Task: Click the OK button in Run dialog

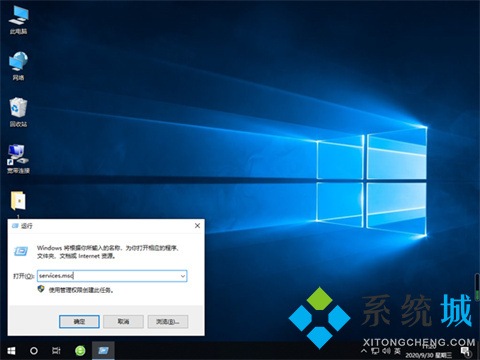Action: (x=79, y=322)
